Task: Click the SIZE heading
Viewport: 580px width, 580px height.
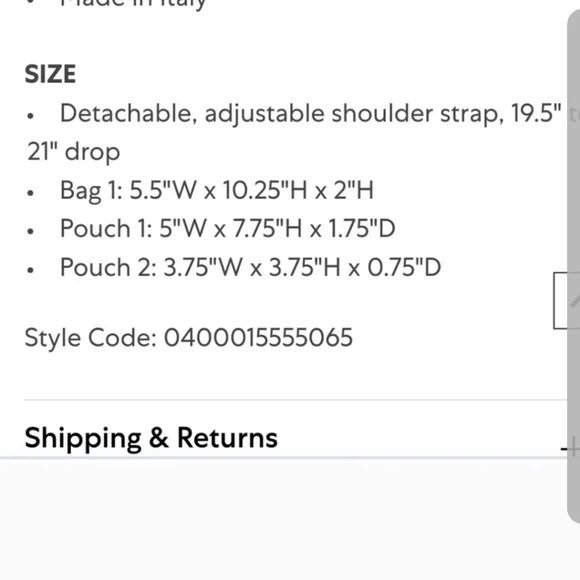Action: (x=50, y=74)
